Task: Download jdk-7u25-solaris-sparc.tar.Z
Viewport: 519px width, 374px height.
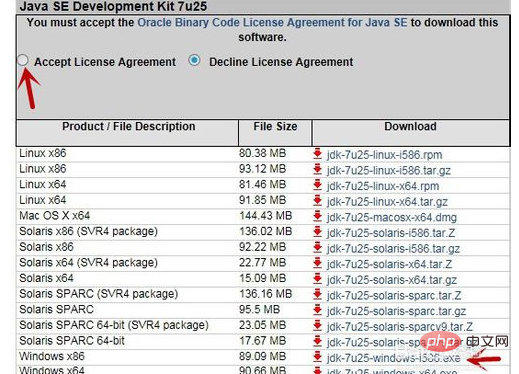Action: coord(394,295)
